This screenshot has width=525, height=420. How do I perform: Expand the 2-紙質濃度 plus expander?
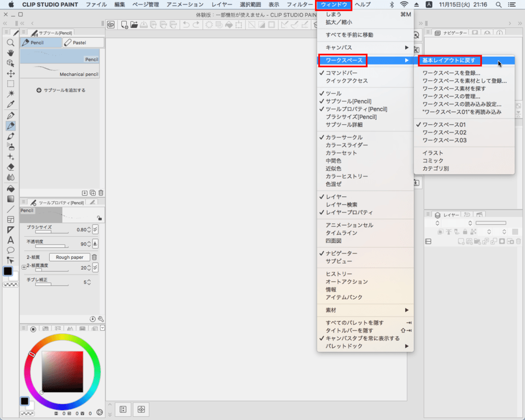tap(24, 267)
